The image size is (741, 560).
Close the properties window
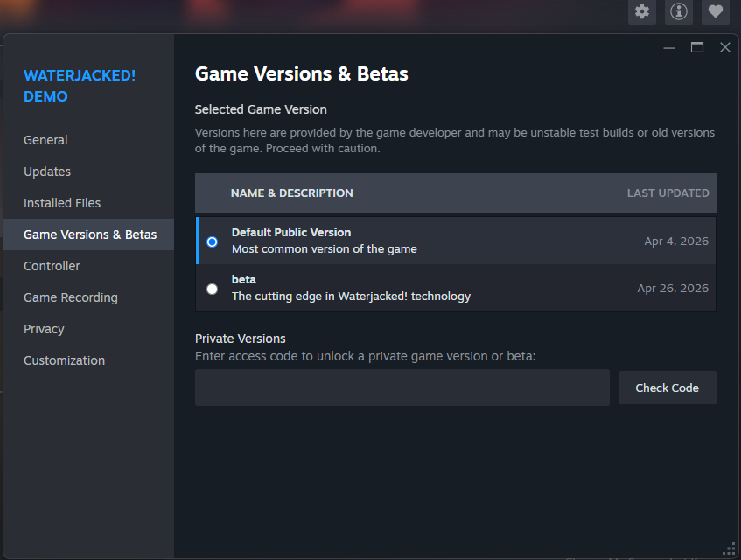coord(725,47)
